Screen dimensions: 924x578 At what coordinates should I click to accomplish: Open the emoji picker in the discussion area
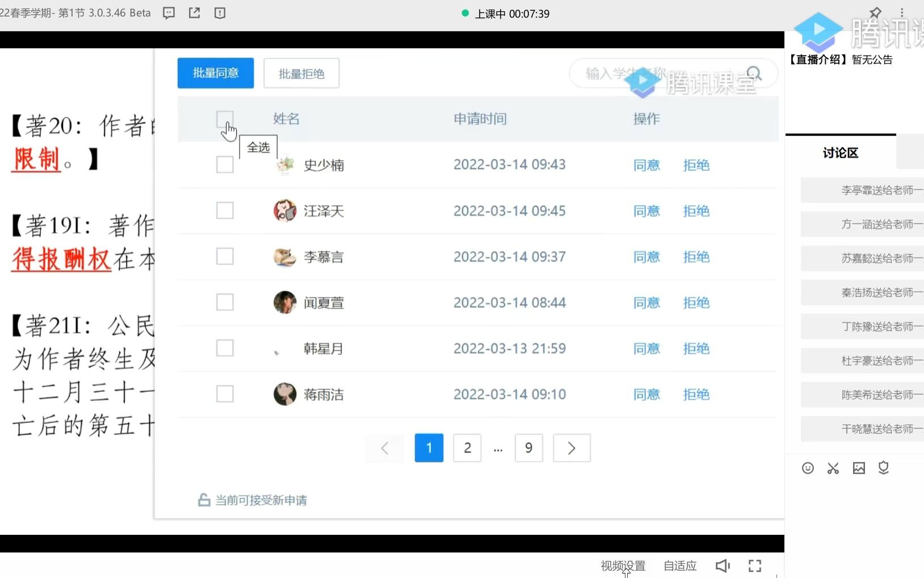pos(808,468)
